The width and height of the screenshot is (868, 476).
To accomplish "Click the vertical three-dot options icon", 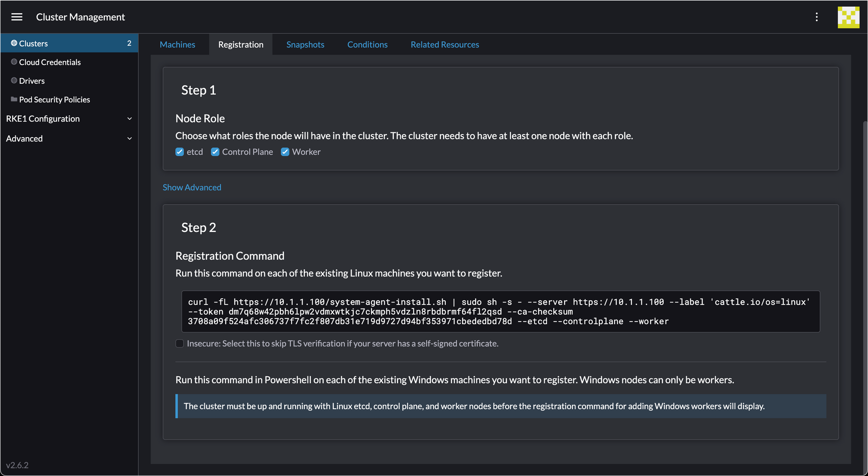I will (x=816, y=17).
